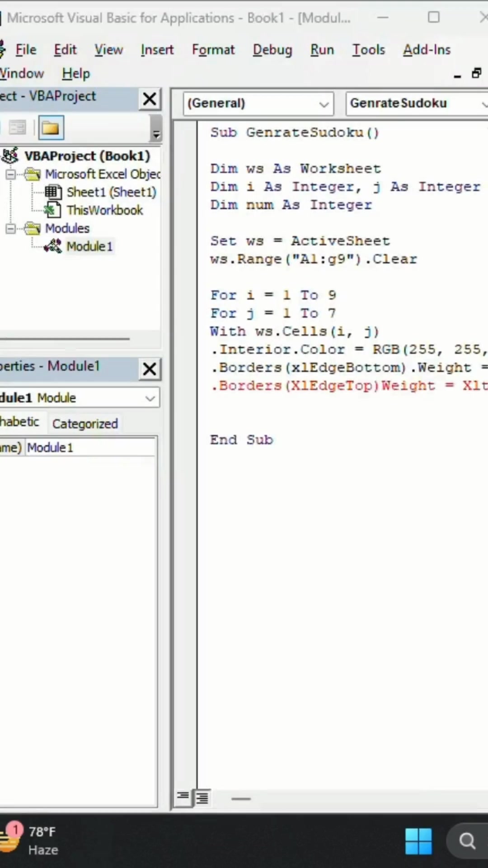Click the VBAProject icon beside Book1
488x868 pixels.
[10, 156]
